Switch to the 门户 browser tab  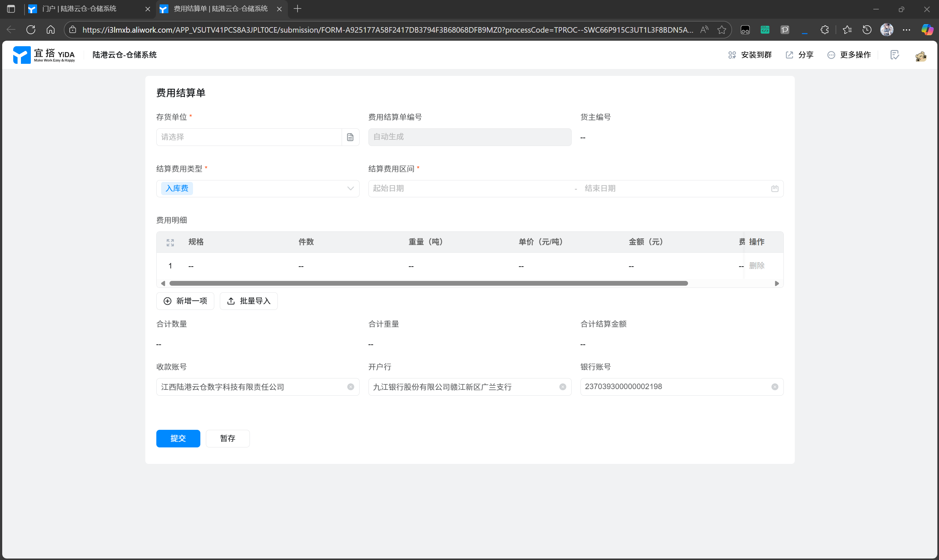[x=79, y=9]
